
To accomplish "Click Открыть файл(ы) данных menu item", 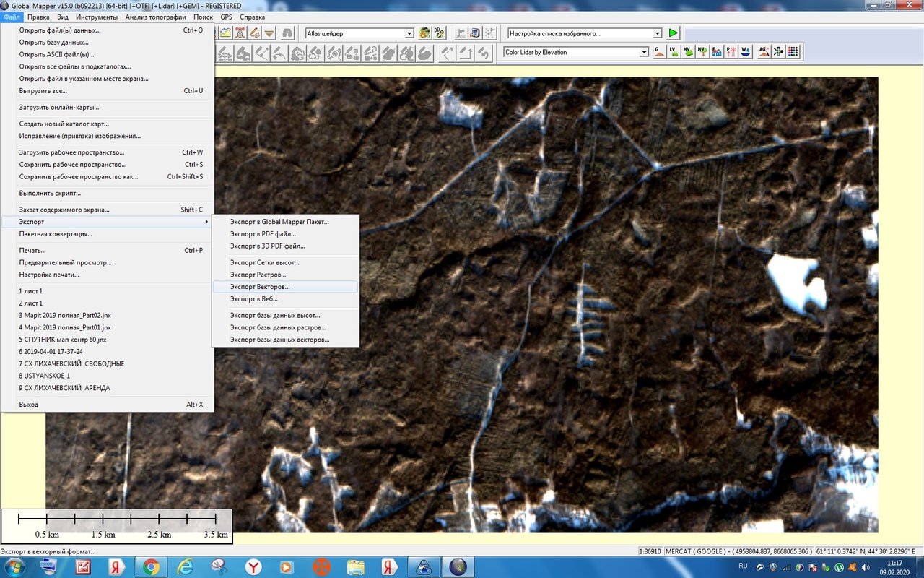I will [x=107, y=30].
